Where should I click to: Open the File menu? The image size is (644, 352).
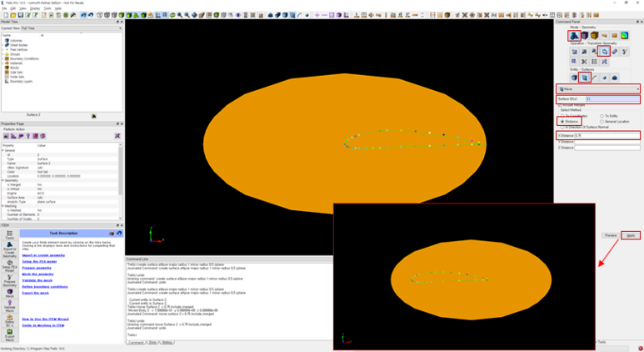tap(4, 8)
